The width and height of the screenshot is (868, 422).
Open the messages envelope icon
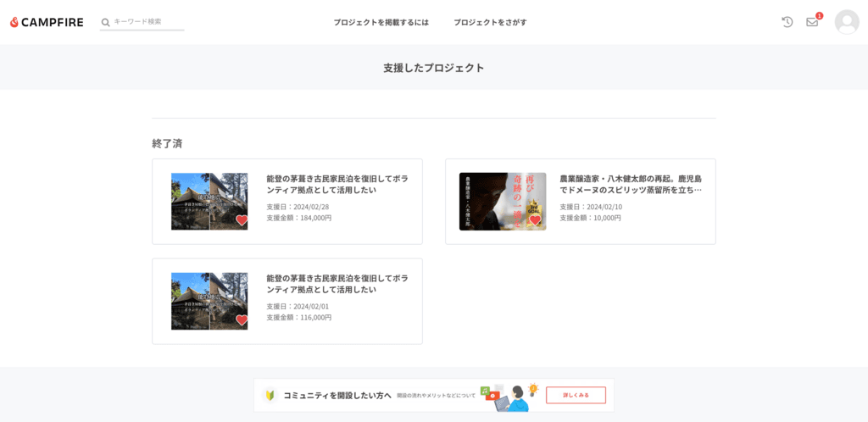point(812,23)
